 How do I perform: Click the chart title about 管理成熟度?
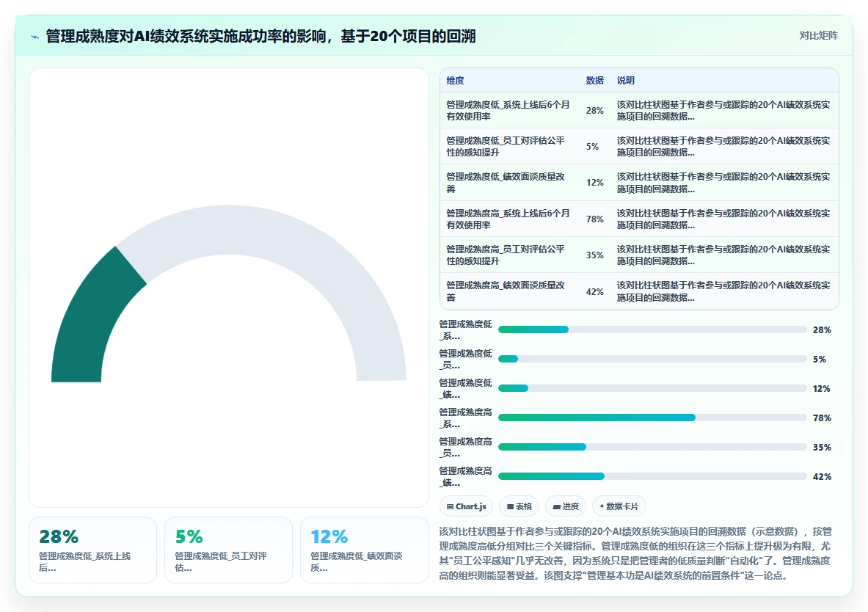pyautogui.click(x=260, y=36)
